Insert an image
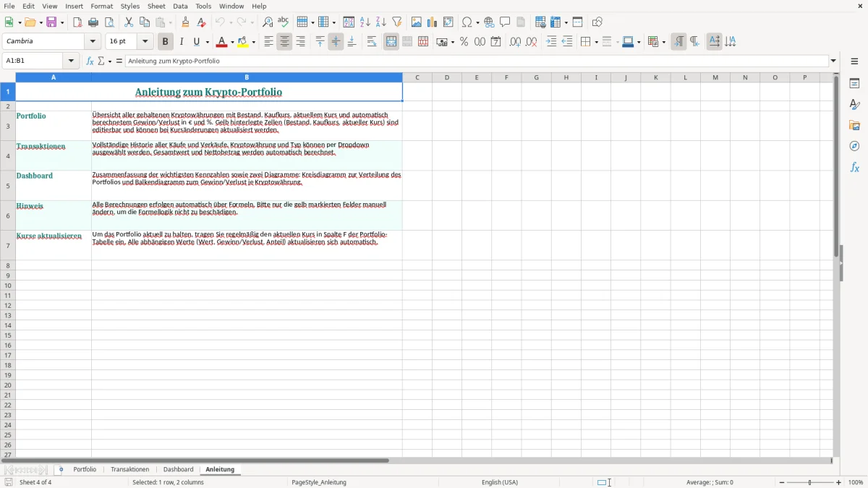Screen dimensions: 868x488 [417, 22]
